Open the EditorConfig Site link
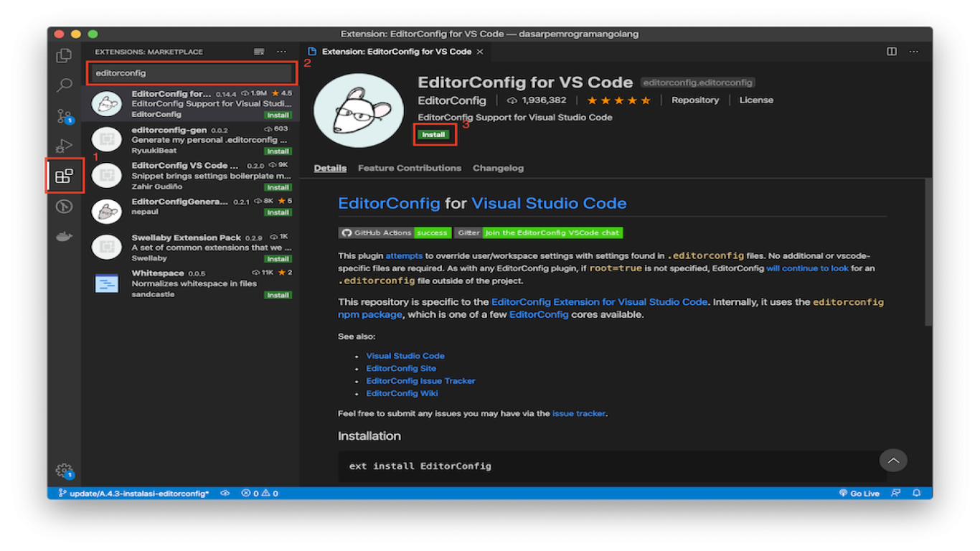980x551 pixels. 401,368
